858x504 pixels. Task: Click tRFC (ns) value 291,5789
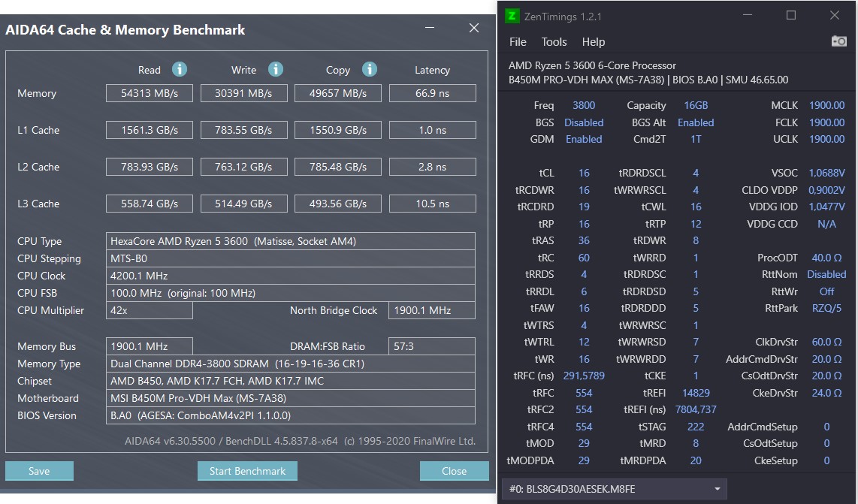[584, 376]
